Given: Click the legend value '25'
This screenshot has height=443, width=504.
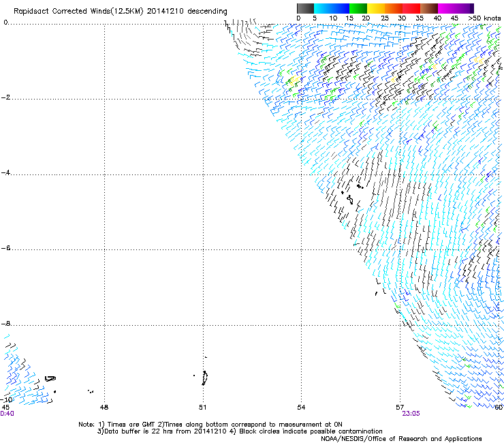Looking at the screenshot, I should coord(384,18).
